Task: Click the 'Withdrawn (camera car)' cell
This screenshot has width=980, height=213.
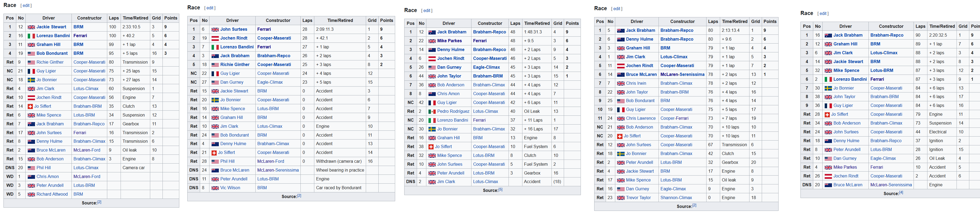Action: point(340,162)
